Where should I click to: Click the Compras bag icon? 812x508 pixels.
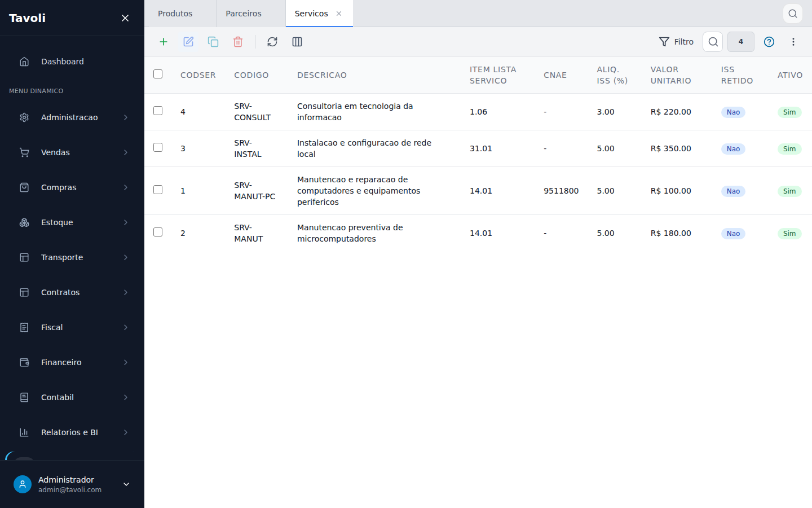(x=24, y=187)
